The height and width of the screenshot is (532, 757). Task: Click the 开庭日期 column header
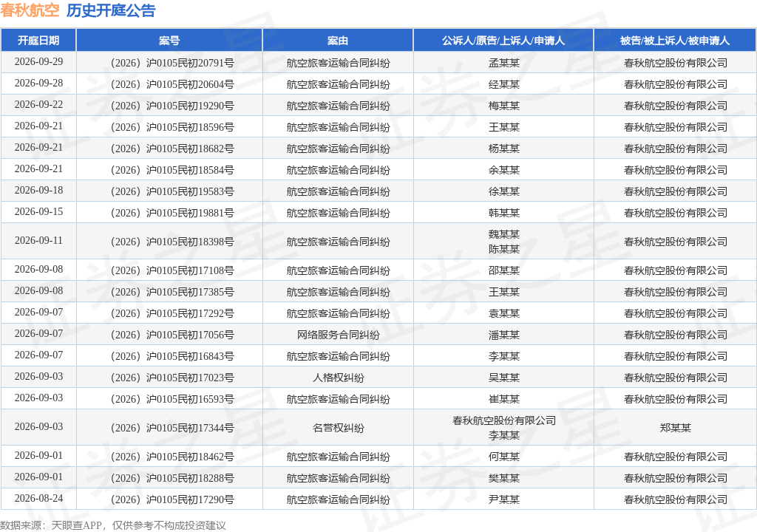coord(38,41)
